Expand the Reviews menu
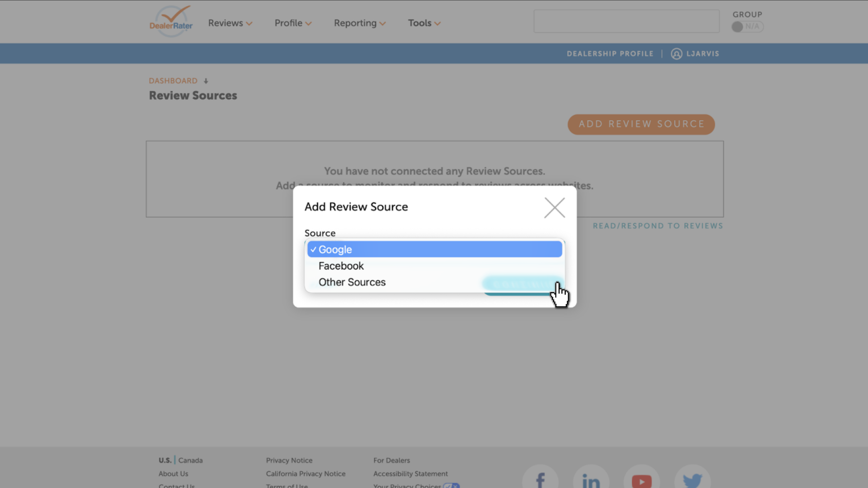Screen dimensions: 868x488 tap(230, 23)
